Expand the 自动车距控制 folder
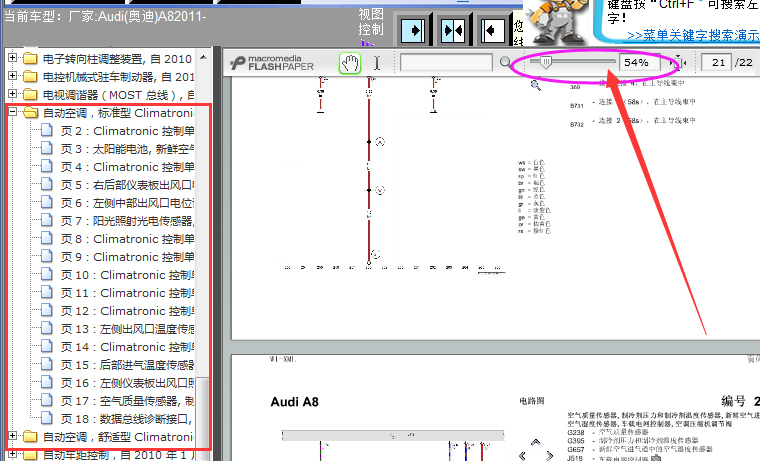The height and width of the screenshot is (461, 760). tap(13, 454)
